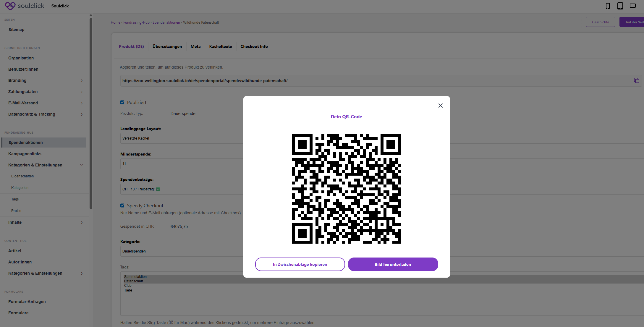Viewport: 644px width, 327px height.
Task: Switch to laptop preview icon
Action: coord(632,6)
